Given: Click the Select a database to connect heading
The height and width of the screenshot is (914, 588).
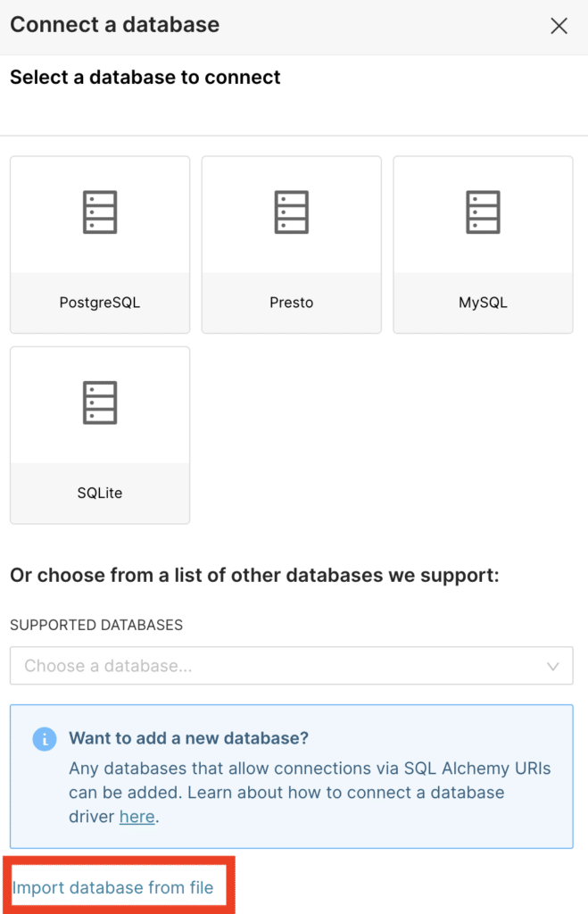Looking at the screenshot, I should 145,78.
